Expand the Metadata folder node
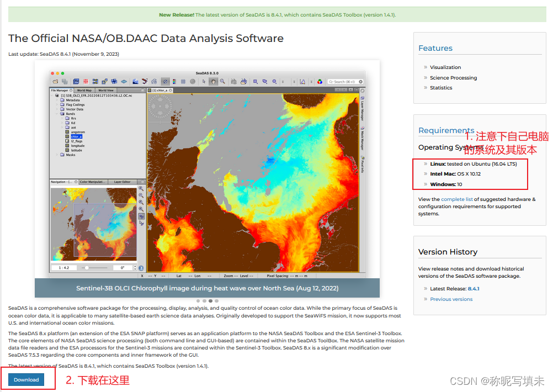 point(57,100)
